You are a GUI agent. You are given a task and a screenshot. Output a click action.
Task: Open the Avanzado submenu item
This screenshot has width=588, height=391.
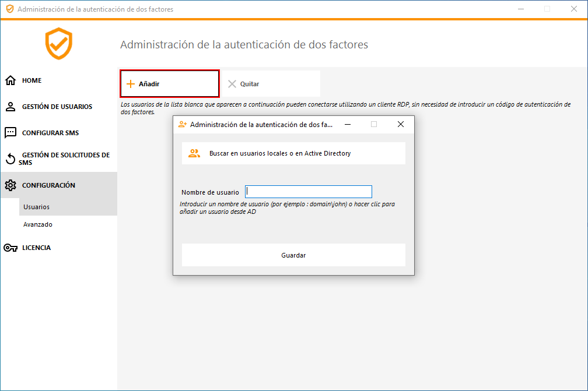[x=37, y=224]
